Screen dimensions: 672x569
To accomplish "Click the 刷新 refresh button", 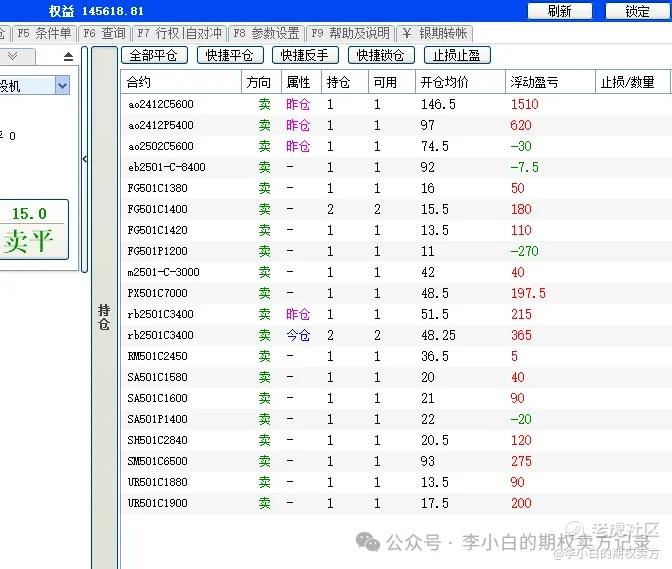I will [x=560, y=11].
